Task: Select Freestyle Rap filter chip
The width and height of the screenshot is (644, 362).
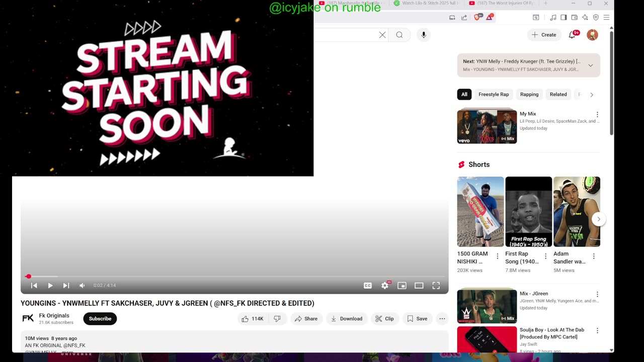Action: click(494, 95)
